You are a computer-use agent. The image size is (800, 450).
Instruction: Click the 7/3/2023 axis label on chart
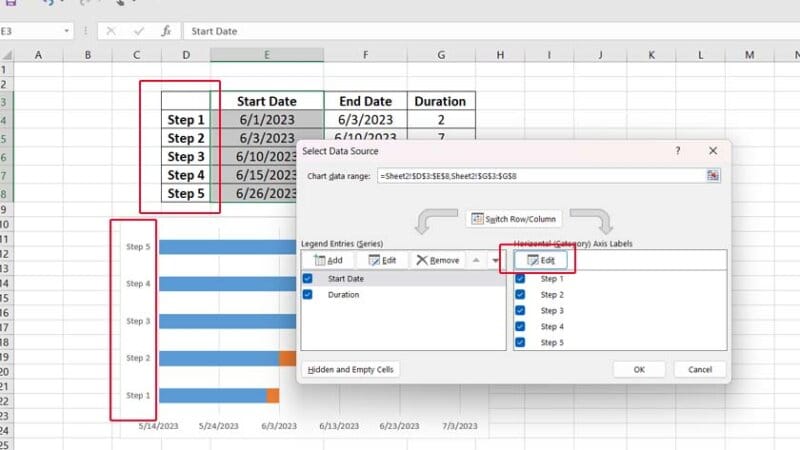click(460, 426)
